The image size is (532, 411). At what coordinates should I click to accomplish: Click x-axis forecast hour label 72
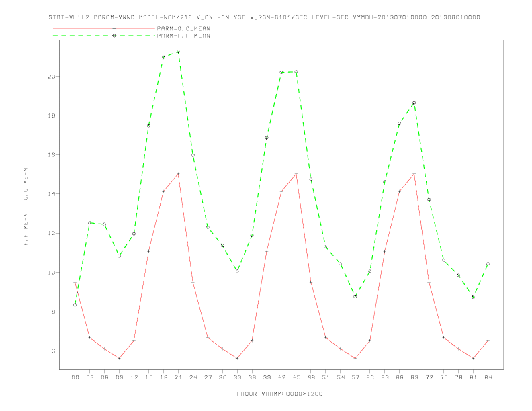click(429, 377)
